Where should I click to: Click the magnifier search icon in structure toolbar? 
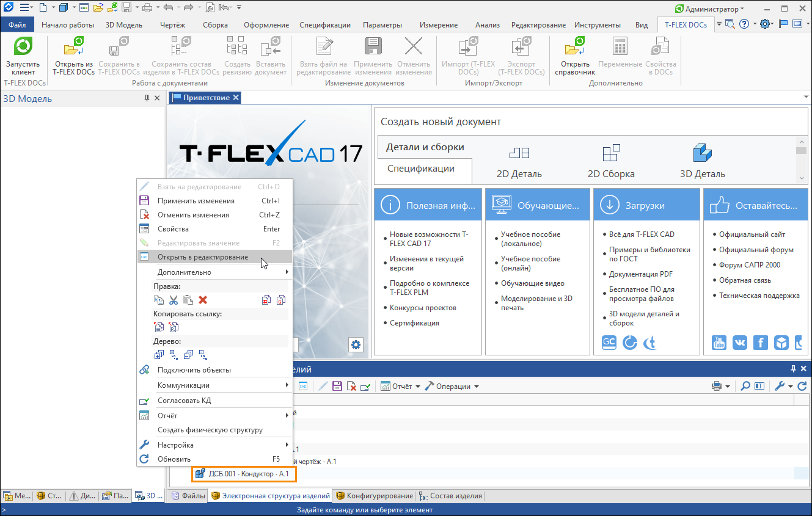click(x=745, y=387)
